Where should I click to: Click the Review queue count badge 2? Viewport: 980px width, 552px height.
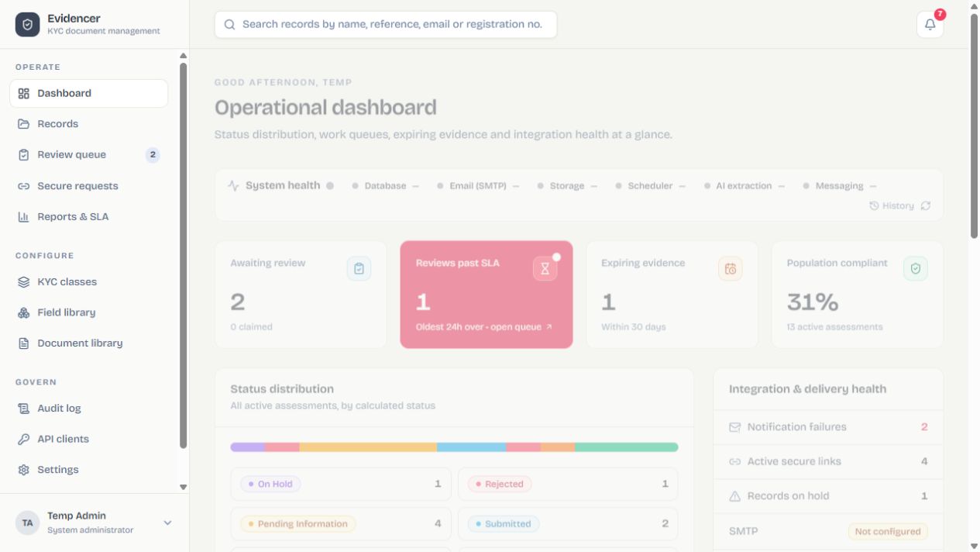coord(153,155)
